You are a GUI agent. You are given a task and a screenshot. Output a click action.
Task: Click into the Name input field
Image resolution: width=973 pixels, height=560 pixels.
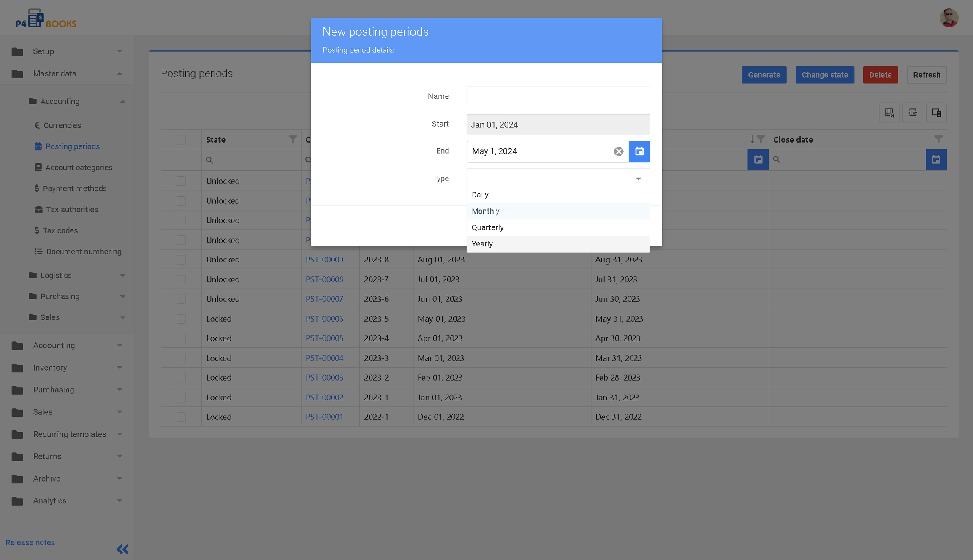tap(557, 97)
